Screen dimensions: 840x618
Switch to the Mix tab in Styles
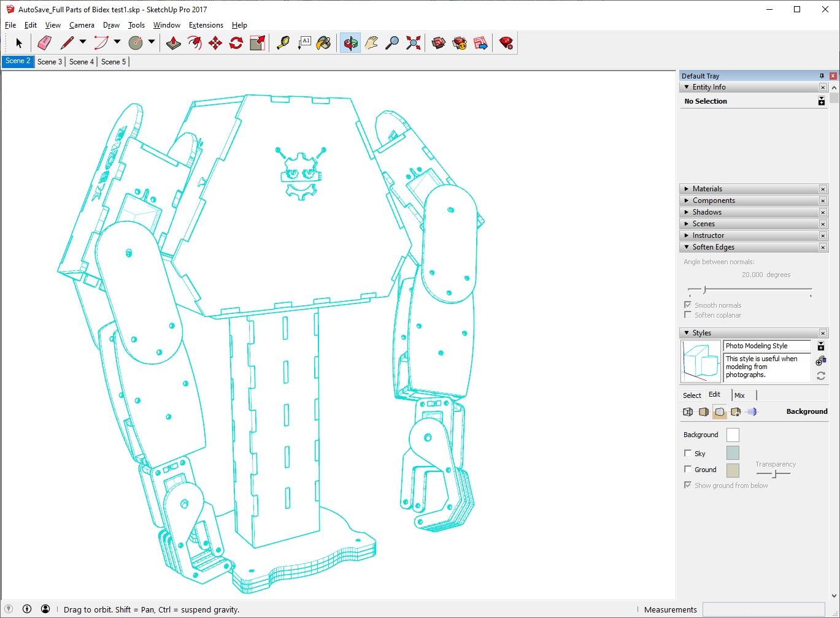pyautogui.click(x=739, y=395)
